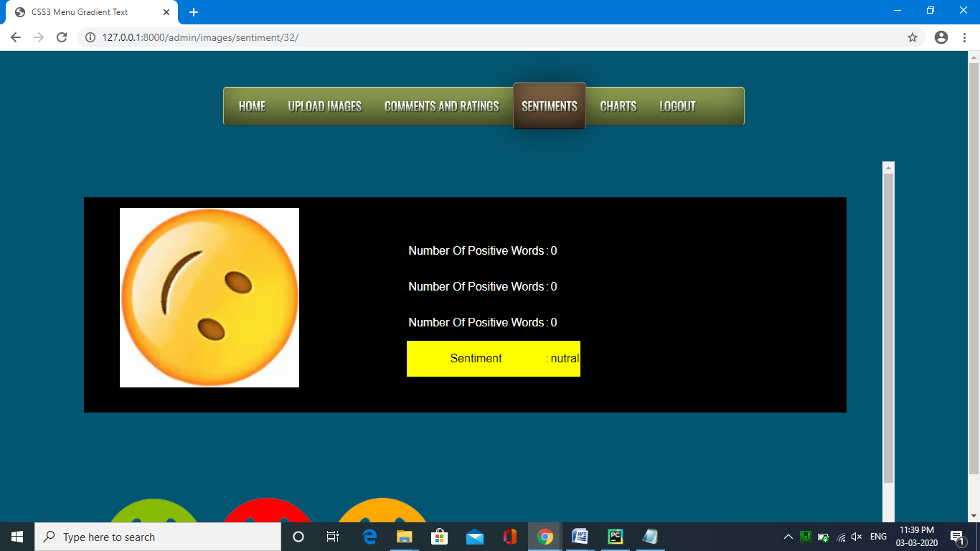Open a new browser tab
This screenshot has width=980, height=551.
tap(194, 12)
